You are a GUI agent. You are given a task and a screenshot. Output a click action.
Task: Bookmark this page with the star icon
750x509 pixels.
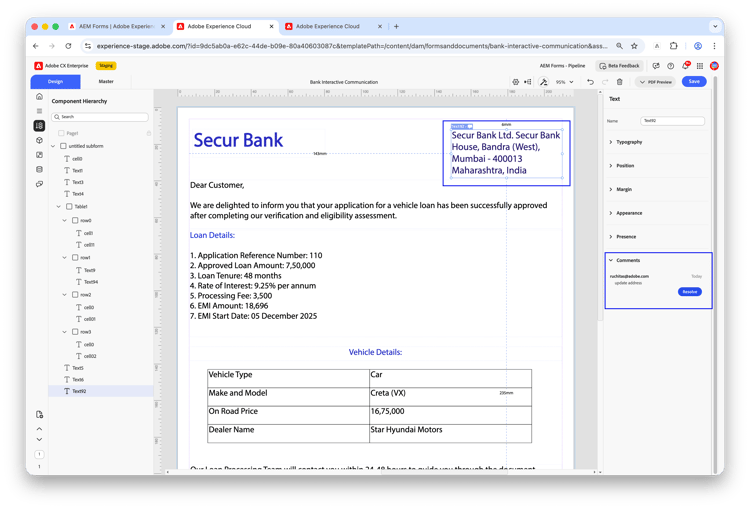634,46
